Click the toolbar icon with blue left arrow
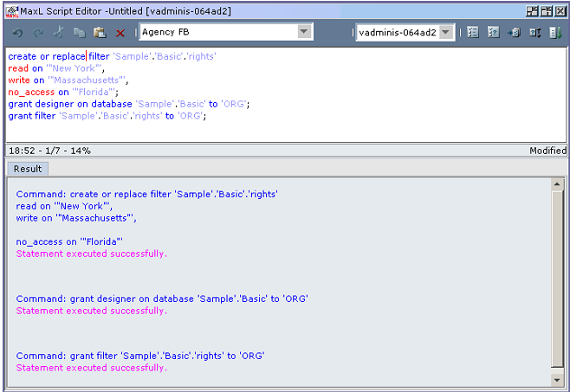 click(514, 33)
